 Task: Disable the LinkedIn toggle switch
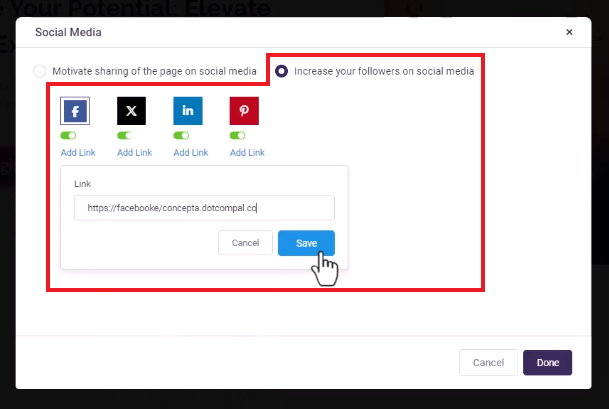click(x=181, y=135)
